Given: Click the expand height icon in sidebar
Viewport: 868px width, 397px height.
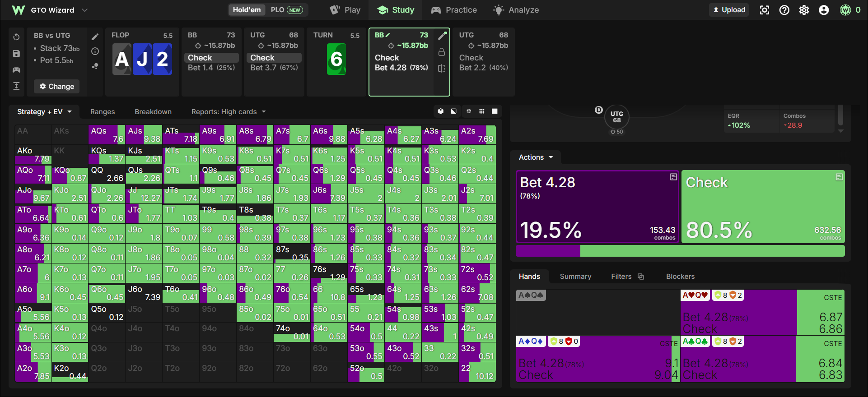Looking at the screenshot, I should [16, 86].
